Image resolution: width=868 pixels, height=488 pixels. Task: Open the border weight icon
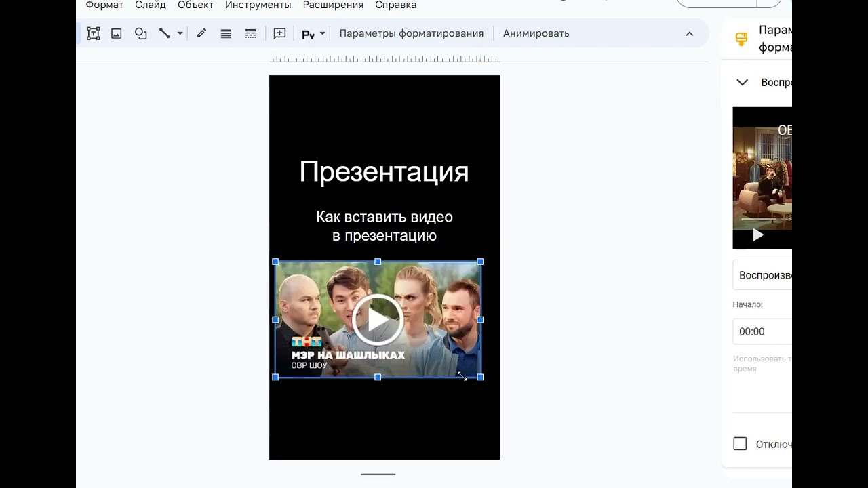[x=226, y=33]
